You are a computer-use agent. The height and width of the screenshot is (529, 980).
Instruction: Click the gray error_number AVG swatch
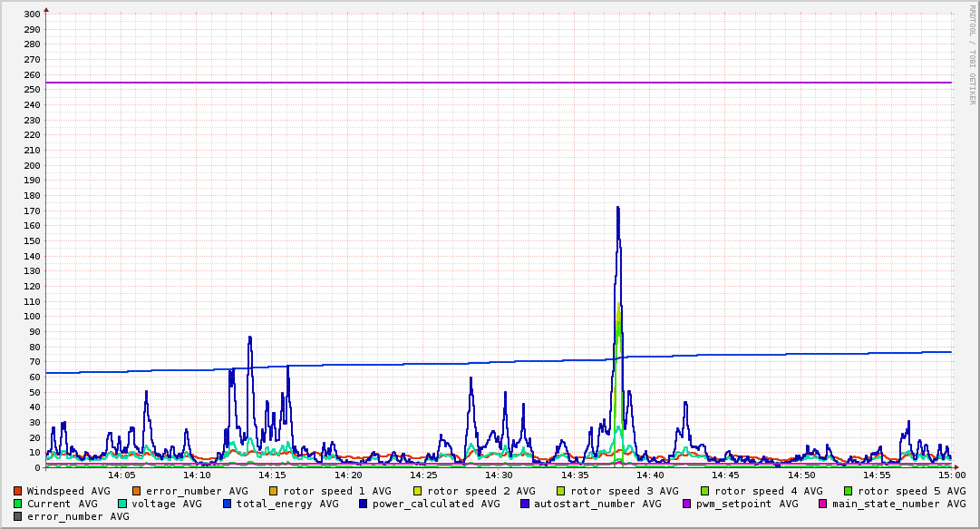18,516
